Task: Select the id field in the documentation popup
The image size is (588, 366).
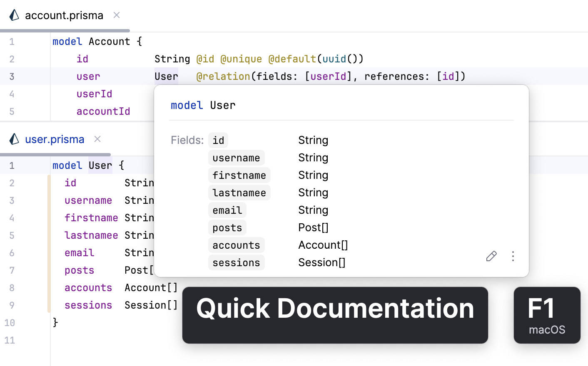Action: click(x=218, y=140)
